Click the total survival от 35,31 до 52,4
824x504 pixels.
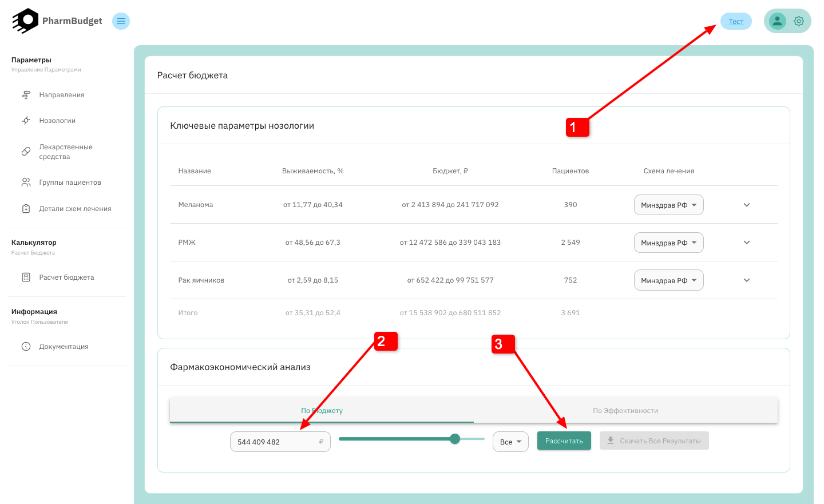(313, 313)
